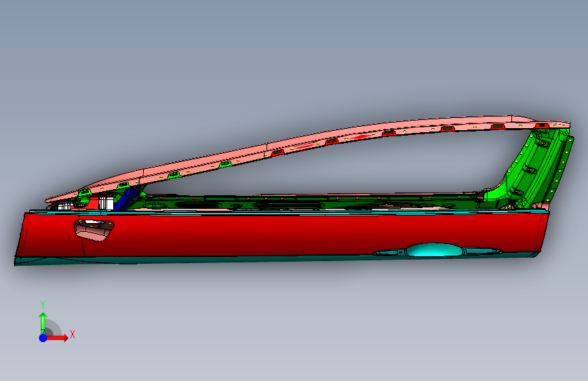Select the cyan oval molding on door panel
Viewport: 588px width, 381px height.
click(435, 250)
